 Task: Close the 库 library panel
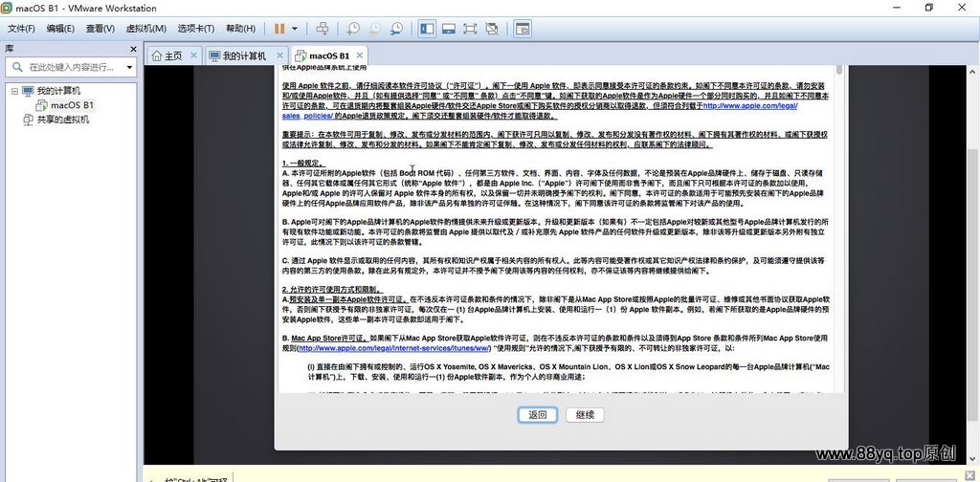133,49
